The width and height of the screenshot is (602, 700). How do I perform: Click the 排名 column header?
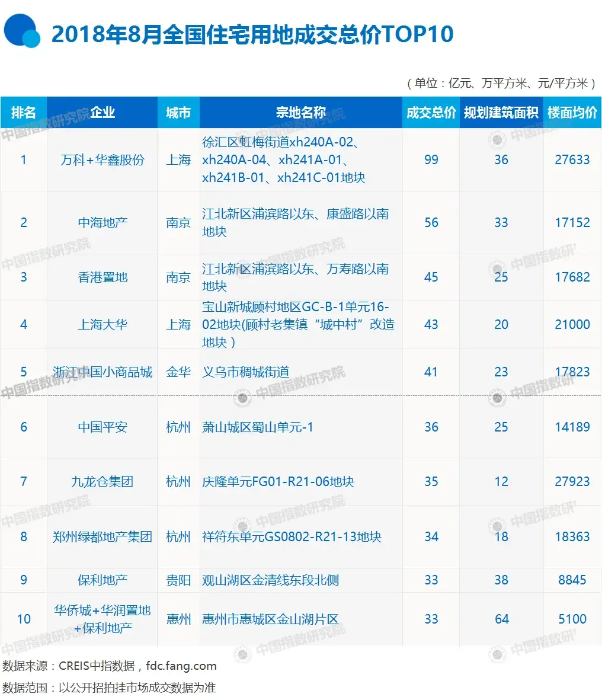click(24, 113)
